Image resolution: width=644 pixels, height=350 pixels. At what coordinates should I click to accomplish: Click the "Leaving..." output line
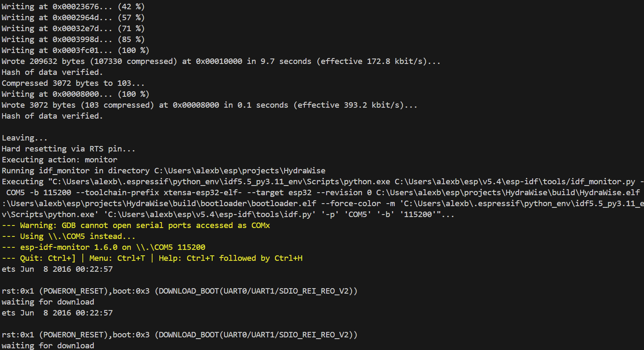click(25, 138)
